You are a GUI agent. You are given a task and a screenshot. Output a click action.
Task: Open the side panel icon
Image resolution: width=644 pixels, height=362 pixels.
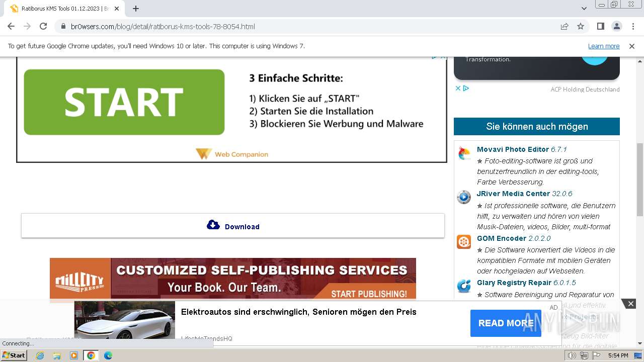point(600,26)
